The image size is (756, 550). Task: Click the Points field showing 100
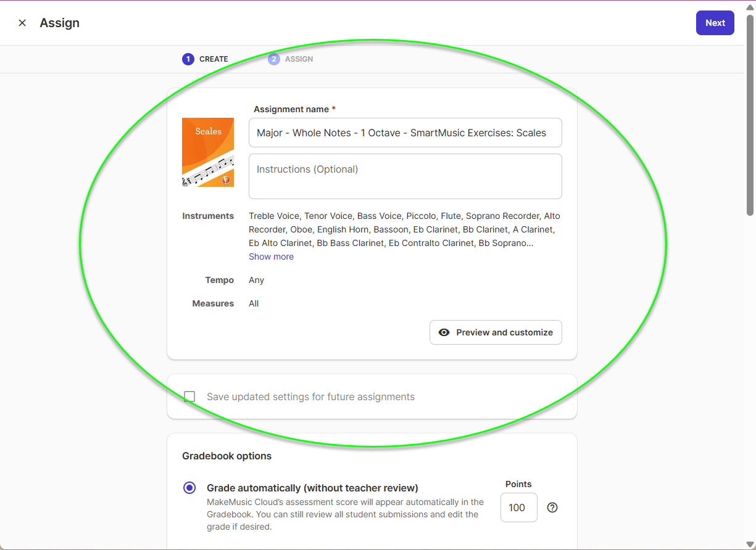(x=518, y=507)
